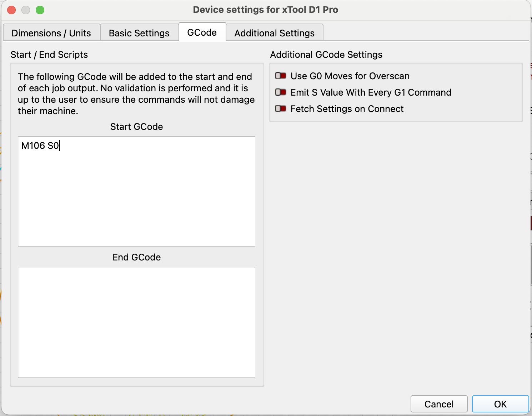The width and height of the screenshot is (532, 416).
Task: Click the End GCode label
Action: [136, 257]
